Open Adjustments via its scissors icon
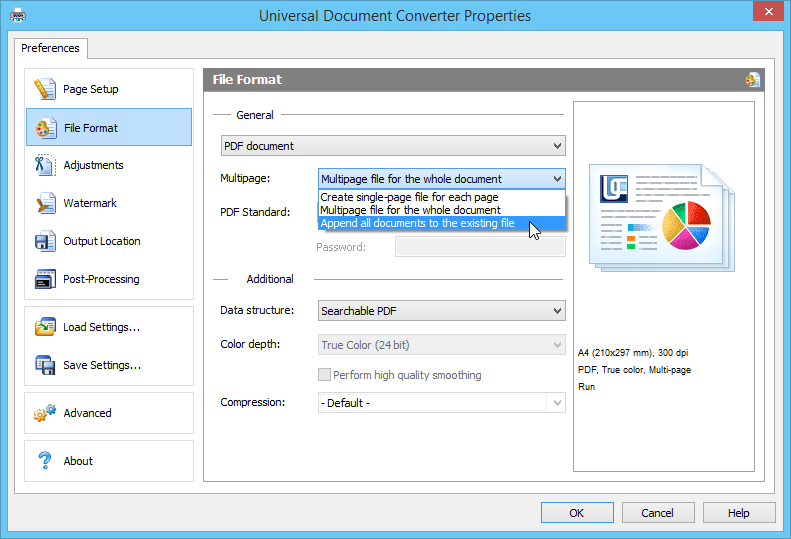The image size is (791, 539). 45,165
